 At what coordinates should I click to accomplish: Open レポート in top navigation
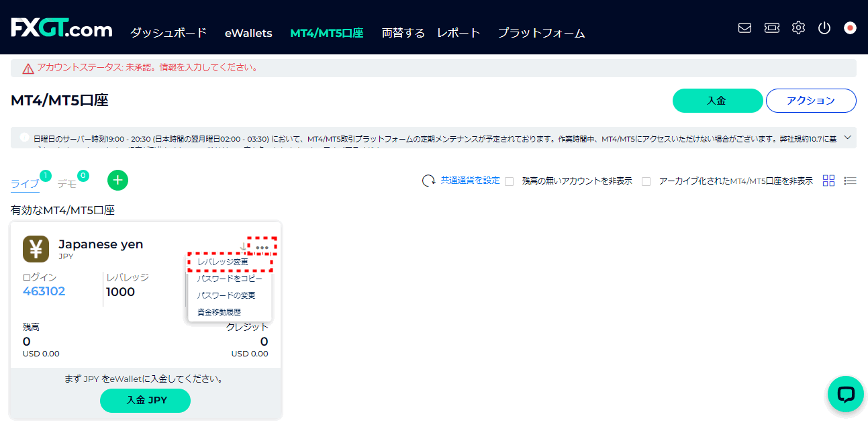click(459, 32)
